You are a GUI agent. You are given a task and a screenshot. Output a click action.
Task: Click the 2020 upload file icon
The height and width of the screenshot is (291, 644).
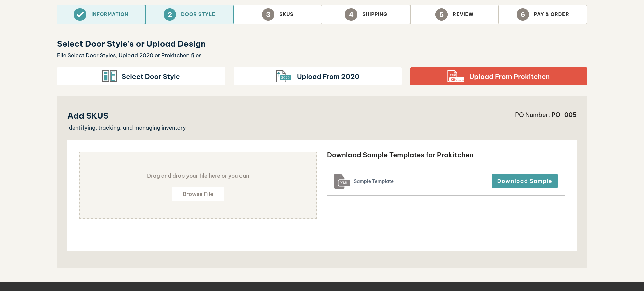click(x=283, y=76)
